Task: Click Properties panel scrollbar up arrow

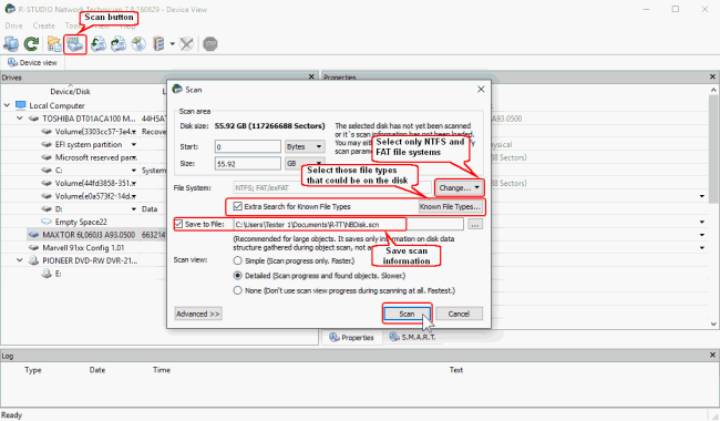Action: pos(714,90)
